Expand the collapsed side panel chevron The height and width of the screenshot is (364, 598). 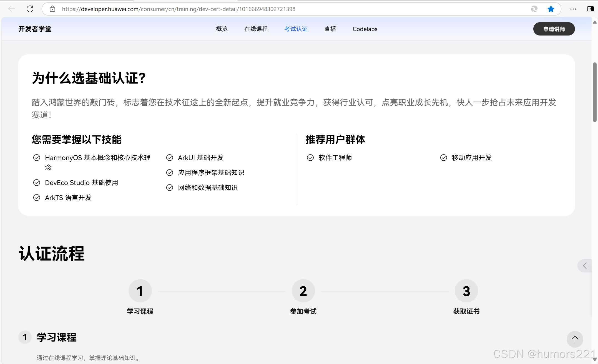click(x=585, y=266)
